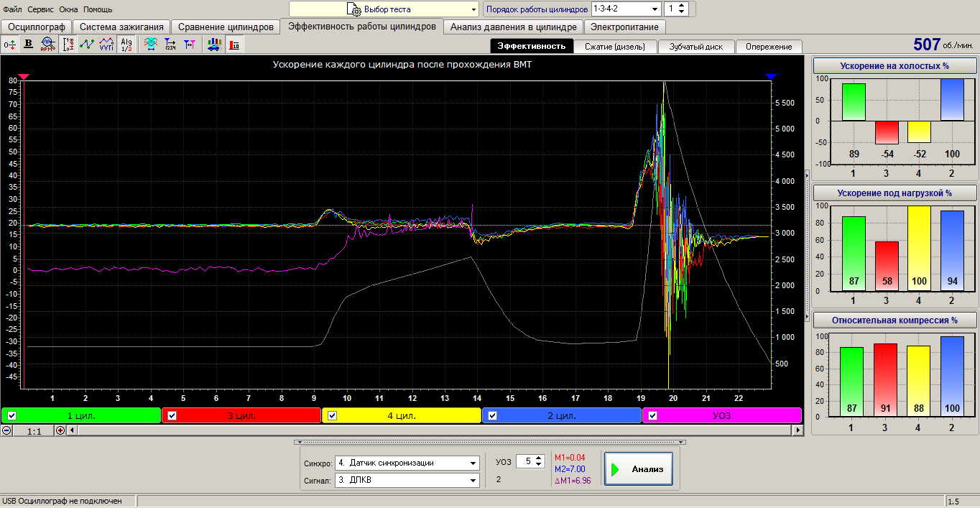Select the Зубчатый диск sub-tab
The width and height of the screenshot is (980, 508).
coord(696,47)
